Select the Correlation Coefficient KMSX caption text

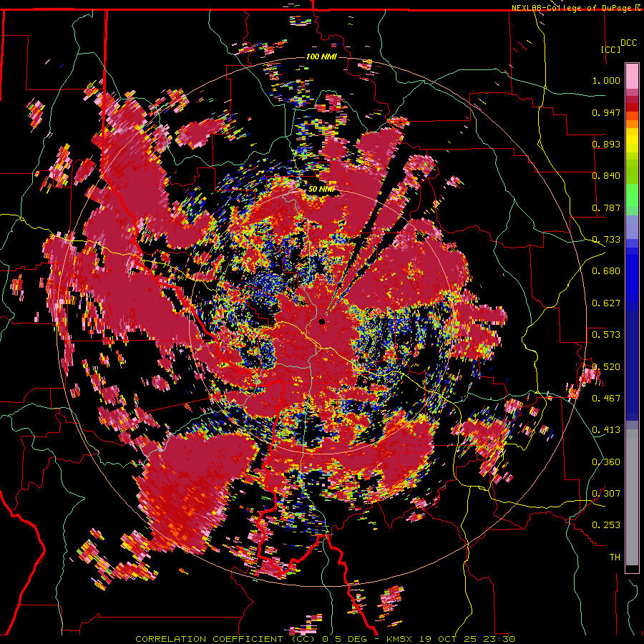coord(325,639)
